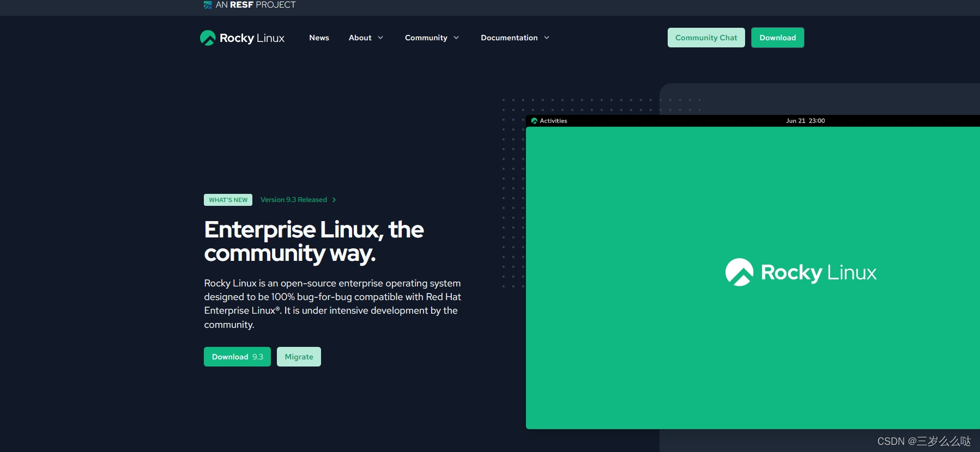The width and height of the screenshot is (980, 452).
Task: Click the Rocky Linux description paragraph
Action: [x=332, y=304]
